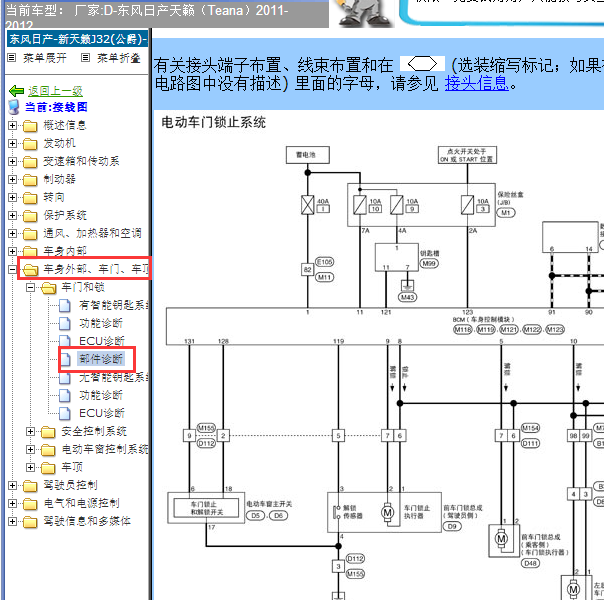This screenshot has width=604, height=600.
Task: Click the 电气和电源控制 folder icon
Action: point(30,504)
